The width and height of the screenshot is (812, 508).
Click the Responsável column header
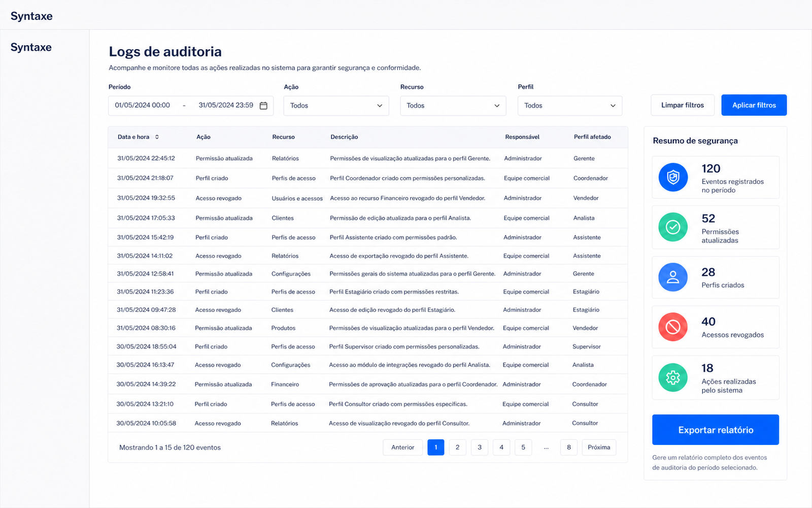point(522,137)
